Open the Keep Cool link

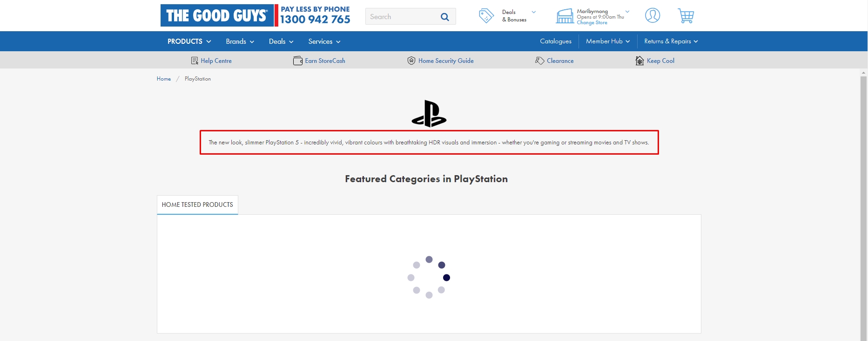pyautogui.click(x=660, y=61)
